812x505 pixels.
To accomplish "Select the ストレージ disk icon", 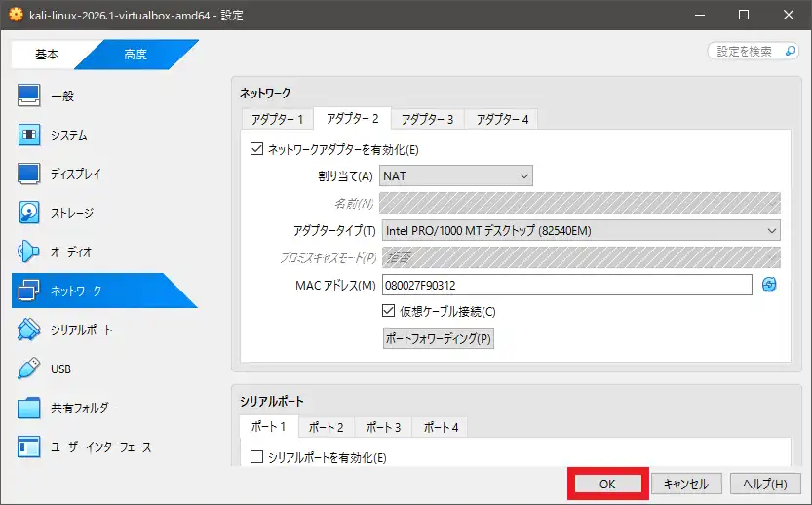I will point(28,213).
